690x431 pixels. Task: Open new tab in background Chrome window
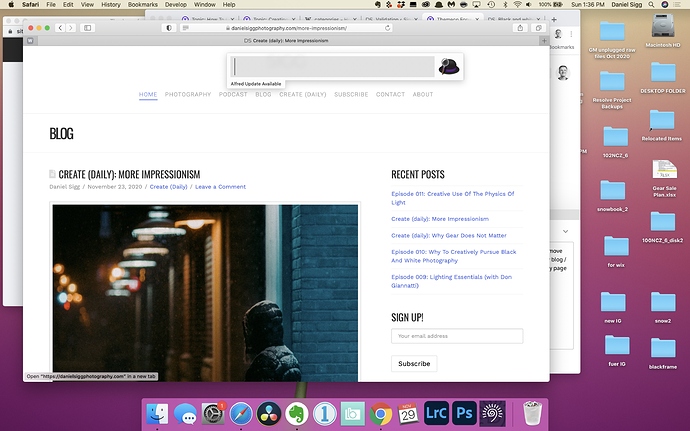click(554, 19)
